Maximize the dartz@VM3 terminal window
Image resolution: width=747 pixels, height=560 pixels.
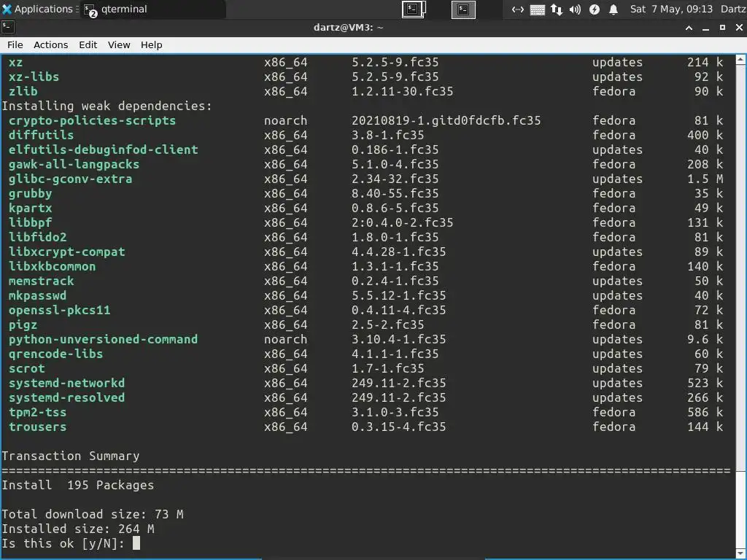click(x=722, y=28)
